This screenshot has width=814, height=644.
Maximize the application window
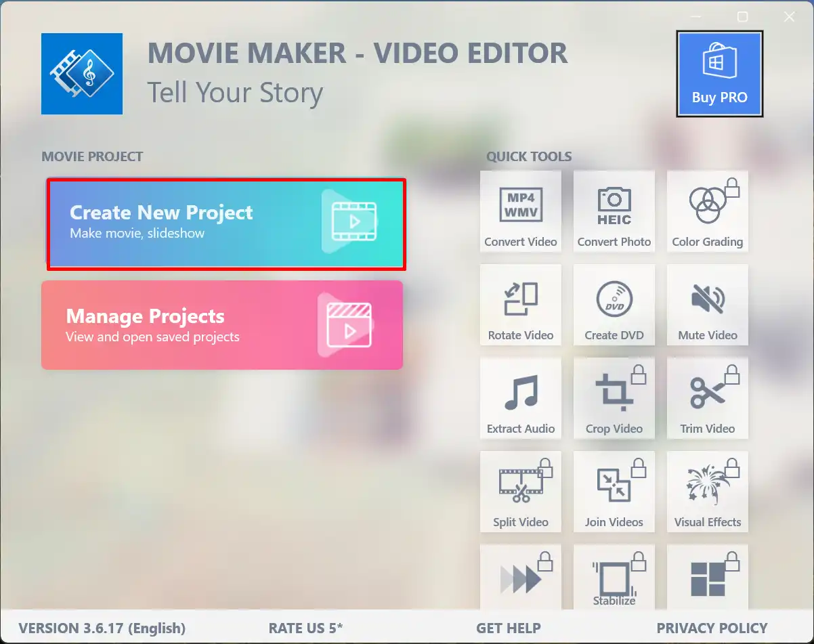(743, 17)
